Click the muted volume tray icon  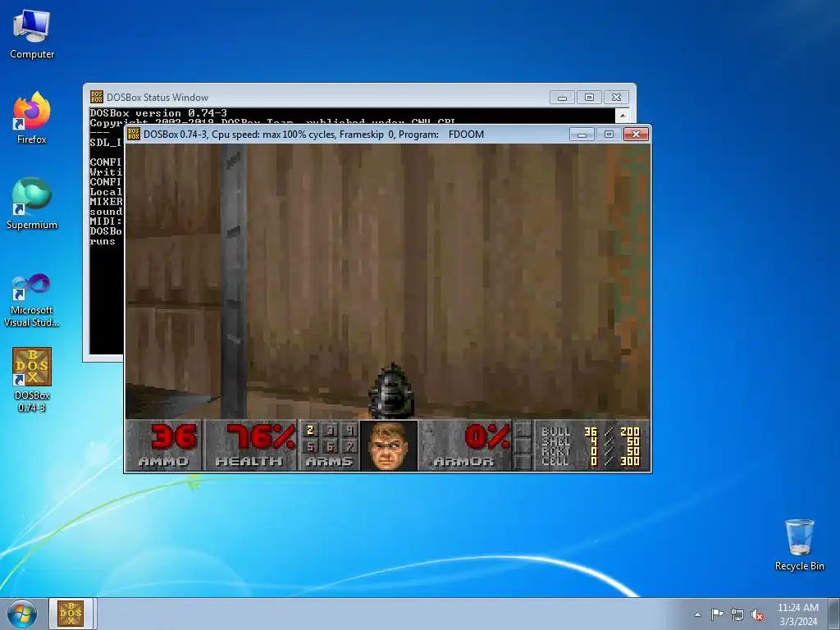tap(757, 614)
